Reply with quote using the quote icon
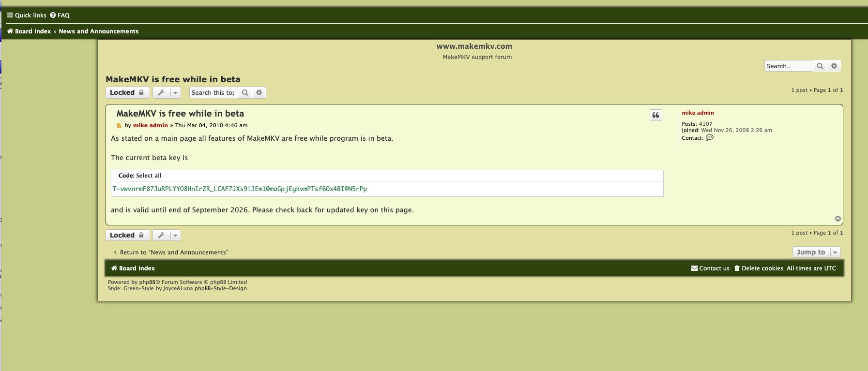Image resolution: width=868 pixels, height=371 pixels. click(x=655, y=115)
